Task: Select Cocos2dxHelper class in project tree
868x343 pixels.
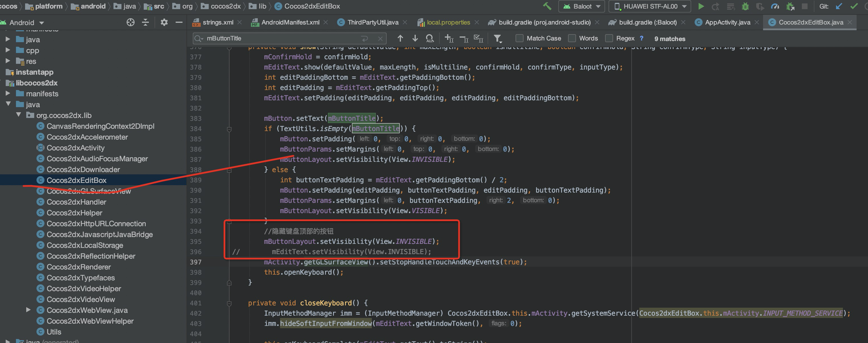Action: click(x=74, y=213)
